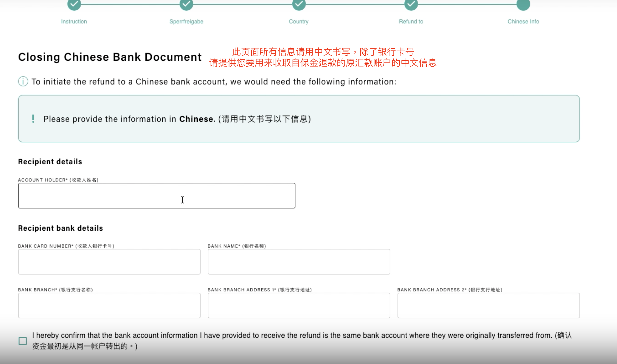Open the Instruction step label

[x=74, y=22]
